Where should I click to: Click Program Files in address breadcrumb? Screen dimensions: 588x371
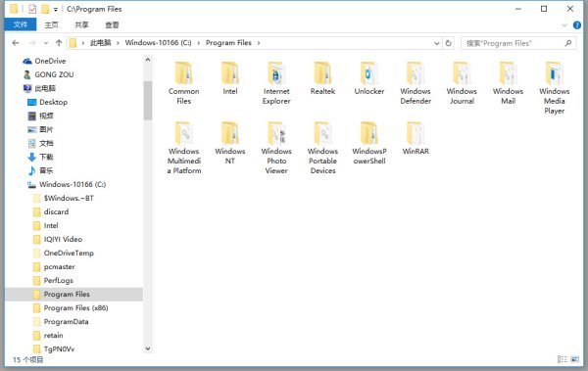[228, 43]
